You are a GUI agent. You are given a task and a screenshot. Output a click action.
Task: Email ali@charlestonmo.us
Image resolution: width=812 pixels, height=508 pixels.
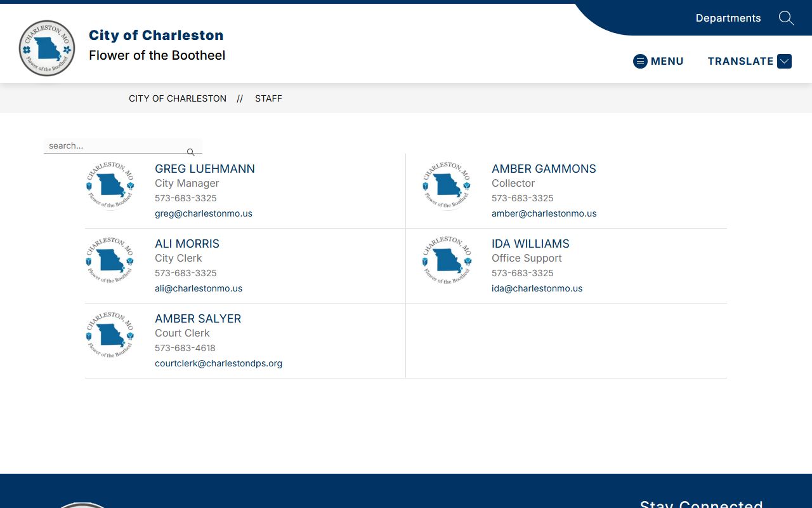pyautogui.click(x=199, y=288)
